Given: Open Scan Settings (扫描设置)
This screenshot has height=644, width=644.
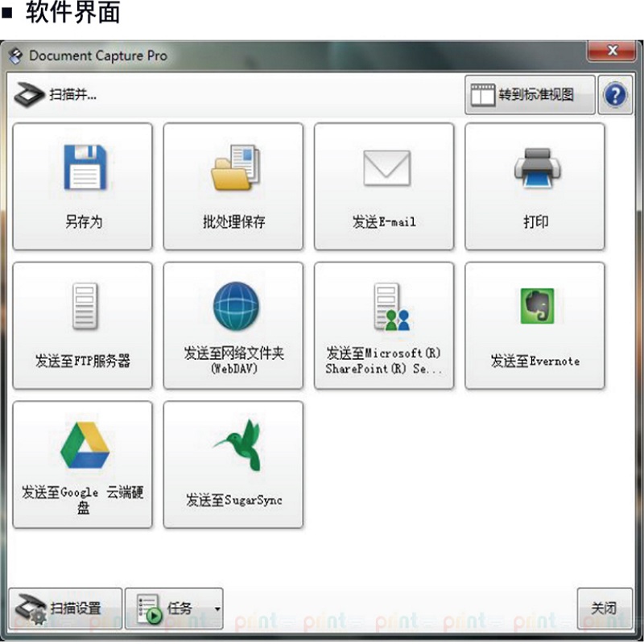Looking at the screenshot, I should point(65,609).
